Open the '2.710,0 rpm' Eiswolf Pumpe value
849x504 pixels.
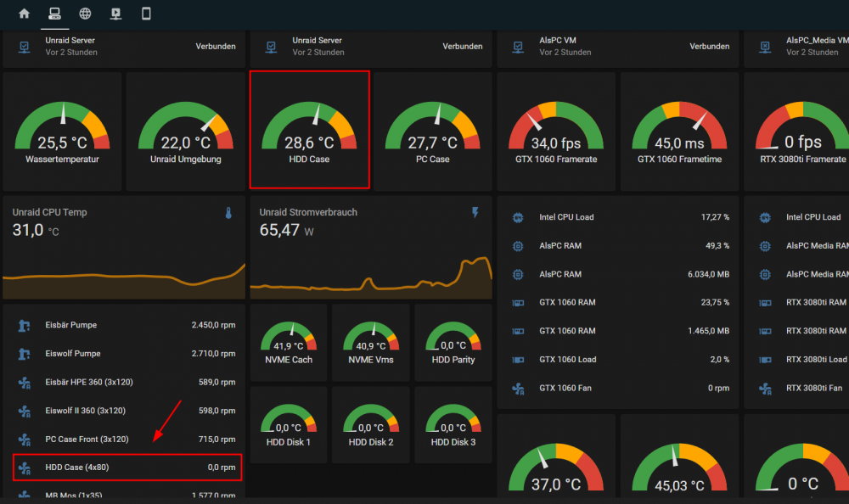213,354
